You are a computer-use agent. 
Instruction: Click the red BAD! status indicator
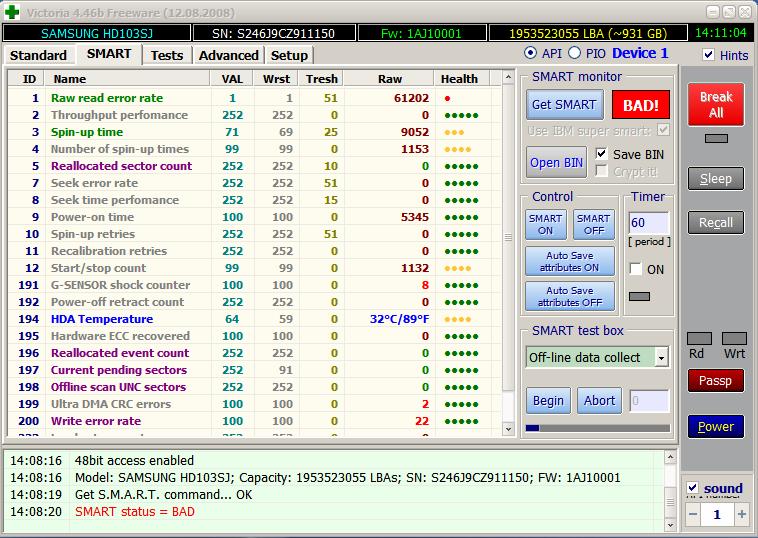point(641,105)
